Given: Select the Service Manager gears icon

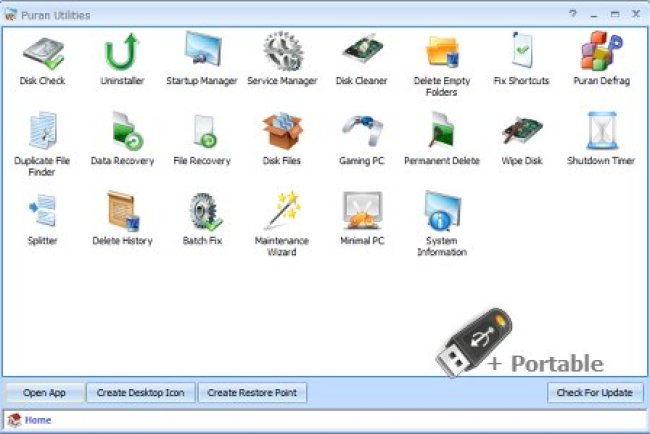Looking at the screenshot, I should [283, 51].
